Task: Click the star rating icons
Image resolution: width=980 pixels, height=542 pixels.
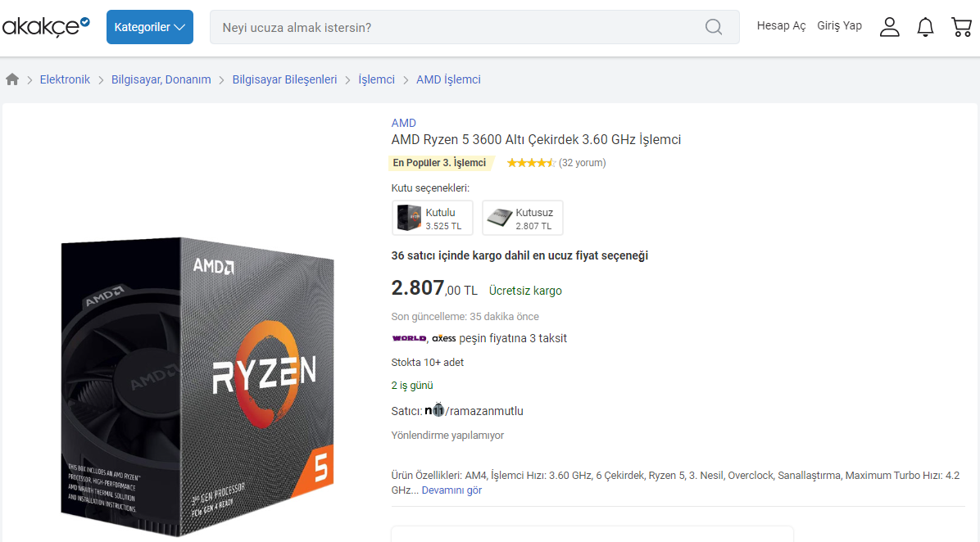Action: point(531,163)
